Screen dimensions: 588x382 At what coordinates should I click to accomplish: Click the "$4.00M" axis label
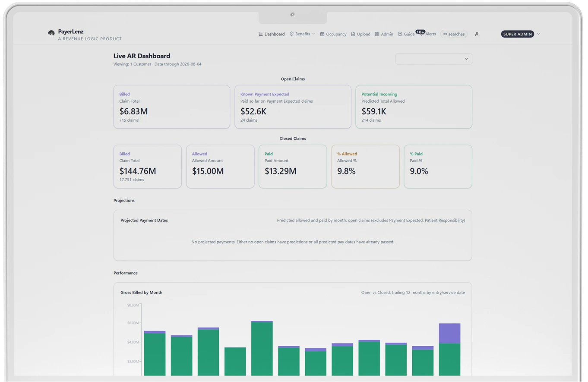coord(133,342)
